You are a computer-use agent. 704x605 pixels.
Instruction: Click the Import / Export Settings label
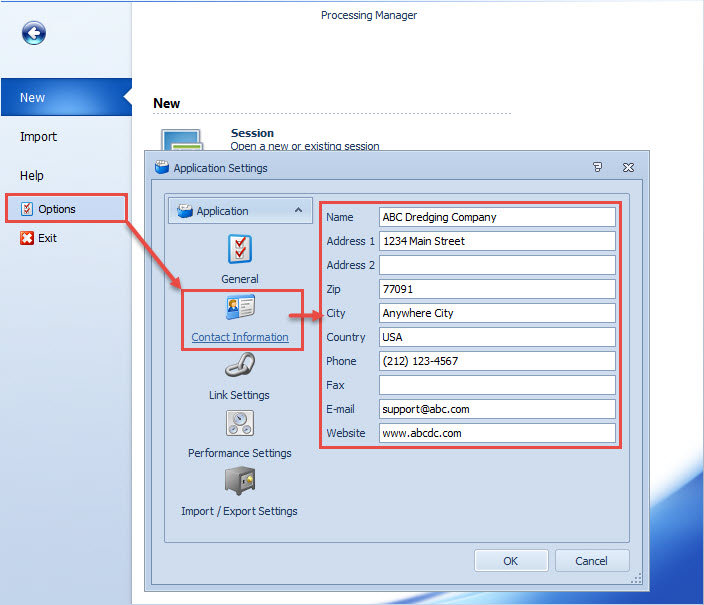point(239,511)
